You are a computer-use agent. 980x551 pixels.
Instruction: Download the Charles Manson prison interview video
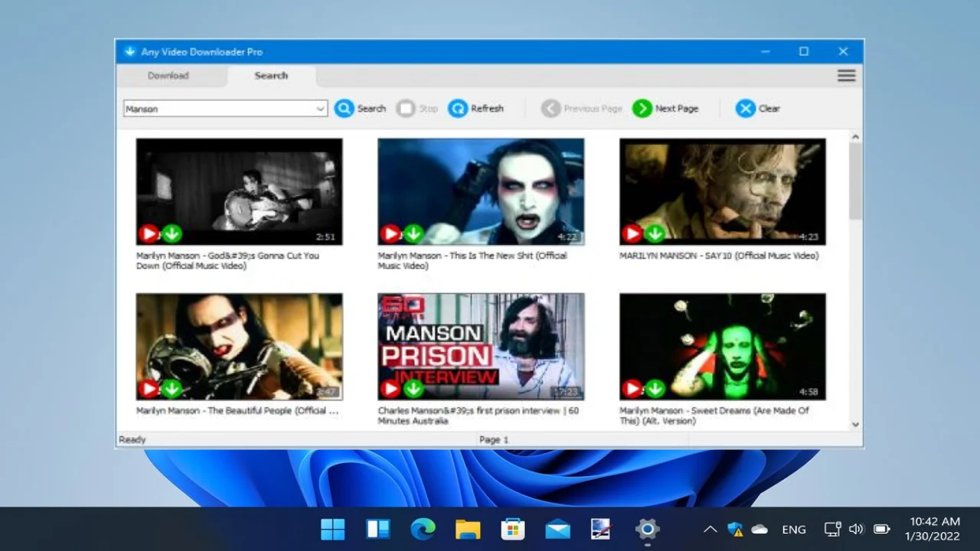[x=413, y=389]
